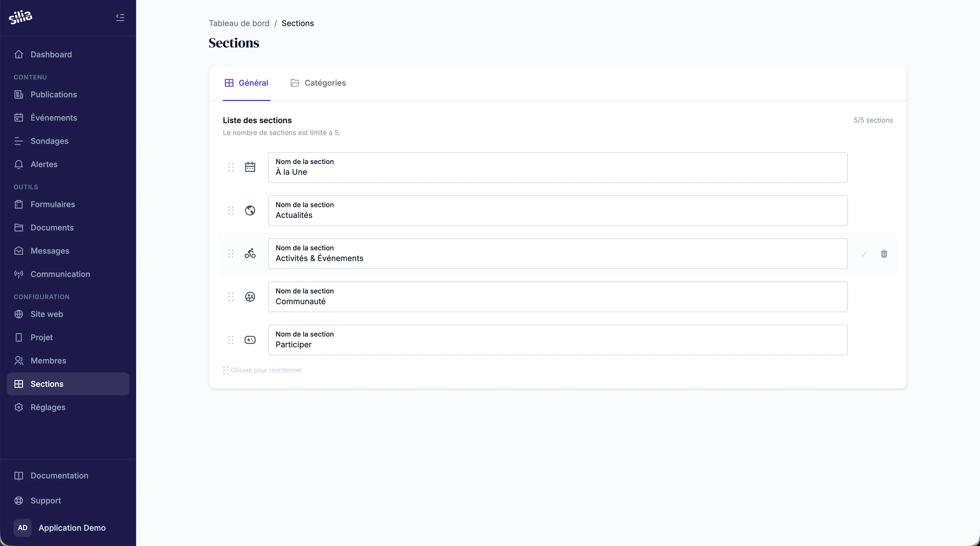Follow the Tableau de bord breadcrumb link
Image resolution: width=980 pixels, height=546 pixels.
(x=239, y=23)
